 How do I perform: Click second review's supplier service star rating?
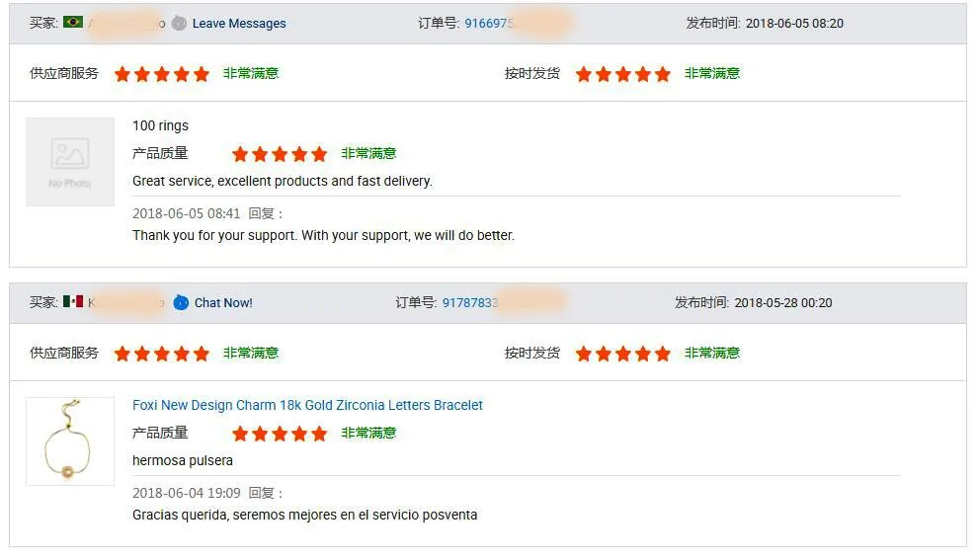pos(162,354)
